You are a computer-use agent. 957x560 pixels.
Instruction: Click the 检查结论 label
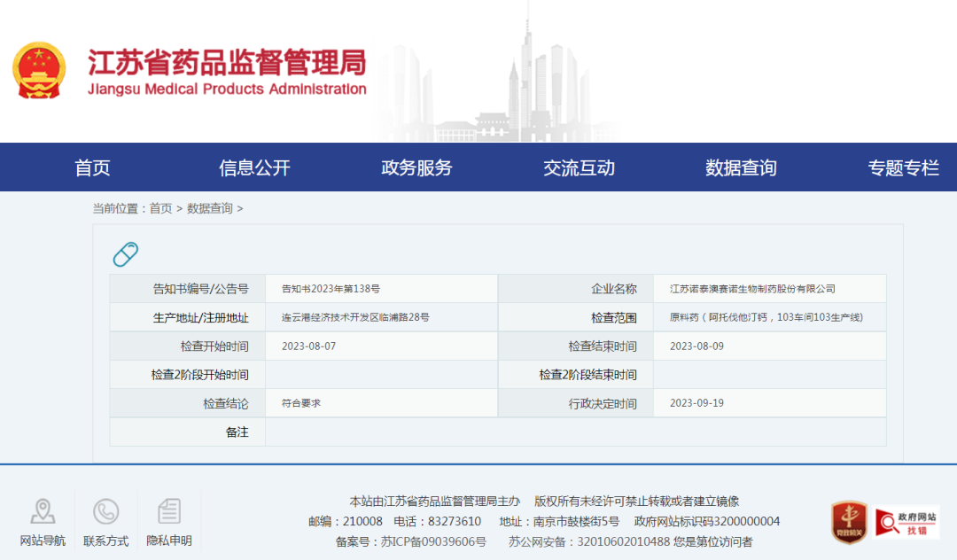pos(226,404)
